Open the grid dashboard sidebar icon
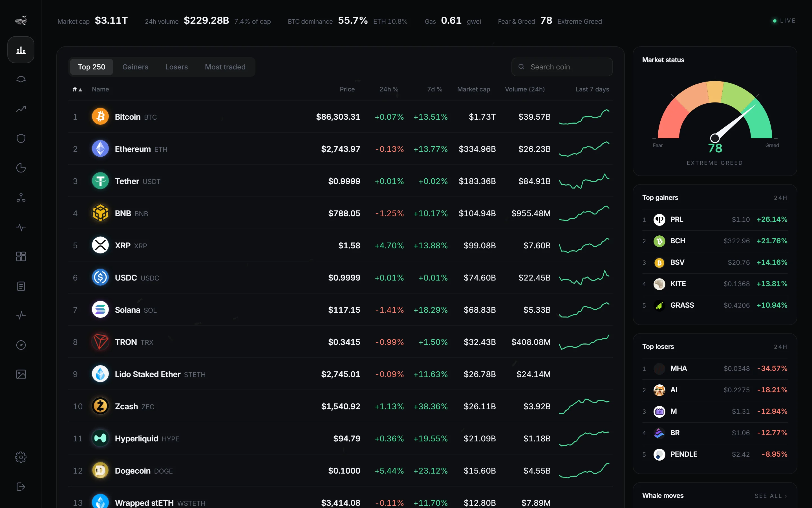The image size is (812, 508). click(x=21, y=257)
